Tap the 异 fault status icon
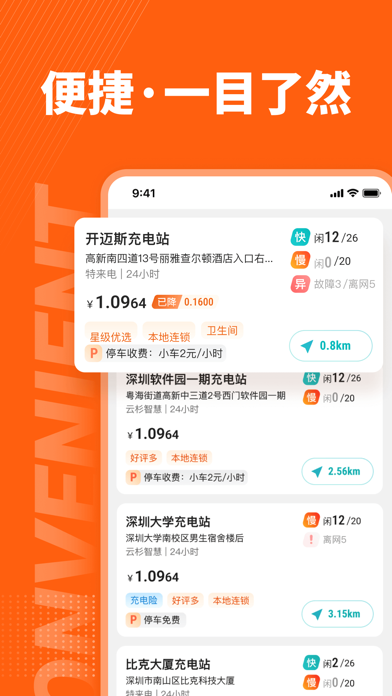 (x=301, y=284)
